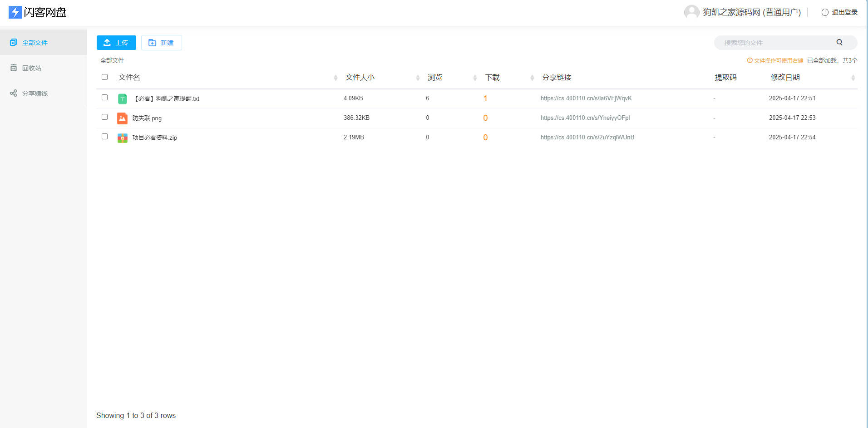Viewport: 868px width, 428px height.
Task: Click the 新建 new folder button
Action: pos(161,43)
